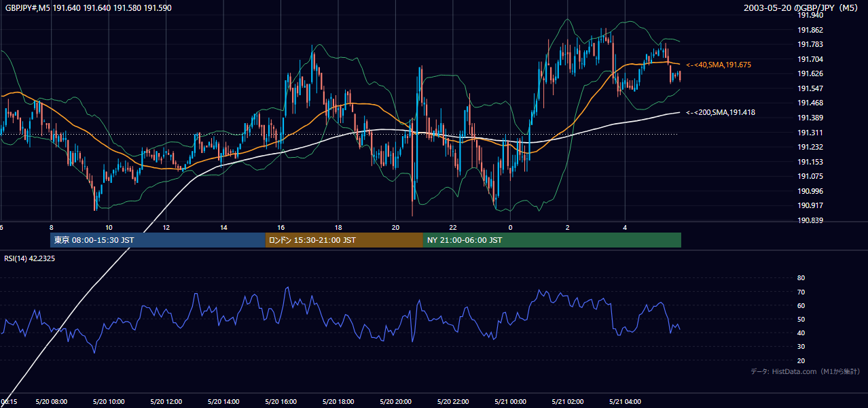Click RSI scale value 30
Image resolution: width=868 pixels, height=408 pixels.
click(801, 347)
